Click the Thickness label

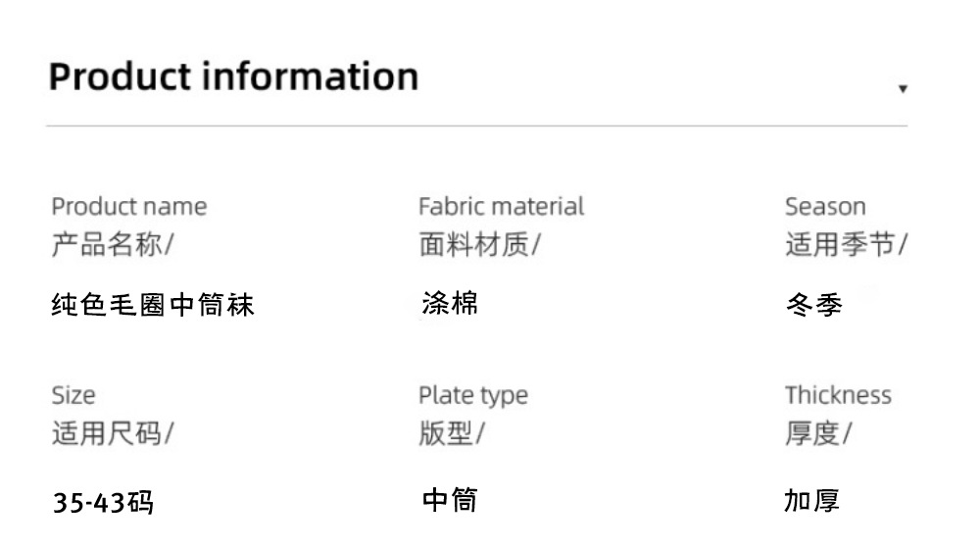point(838,395)
